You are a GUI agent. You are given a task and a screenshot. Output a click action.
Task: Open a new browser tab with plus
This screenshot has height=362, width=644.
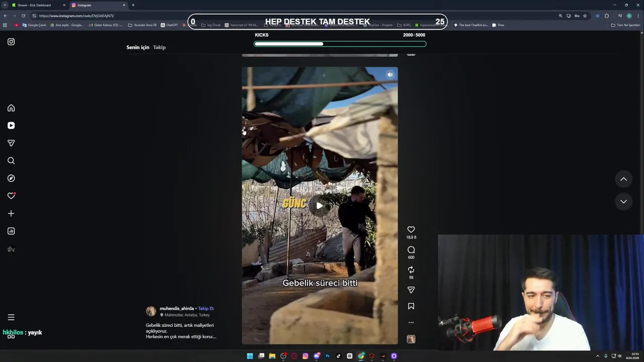click(x=133, y=5)
